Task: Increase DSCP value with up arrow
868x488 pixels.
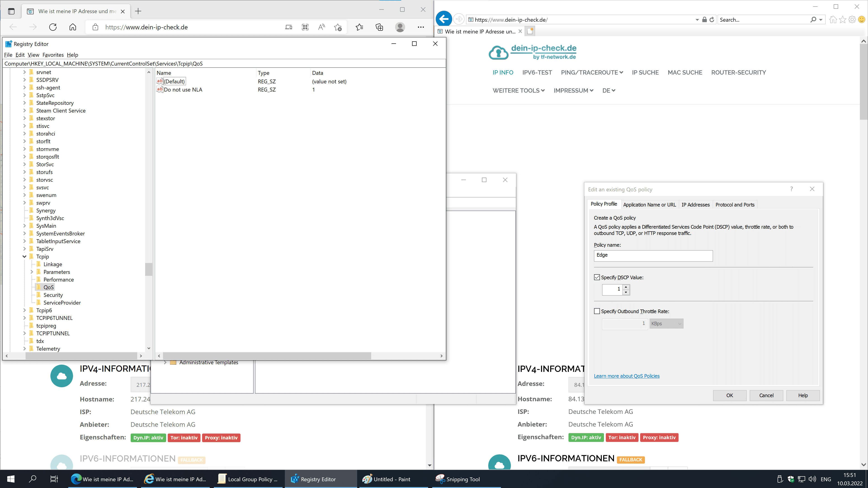Action: pos(626,287)
